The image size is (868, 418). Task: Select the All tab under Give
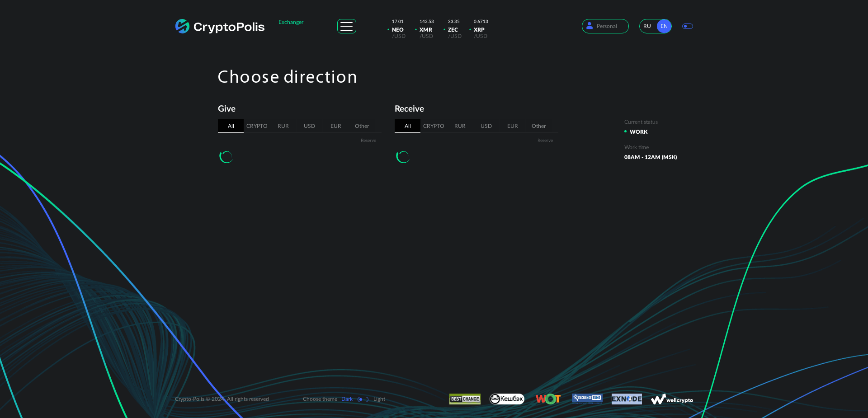[x=231, y=126]
